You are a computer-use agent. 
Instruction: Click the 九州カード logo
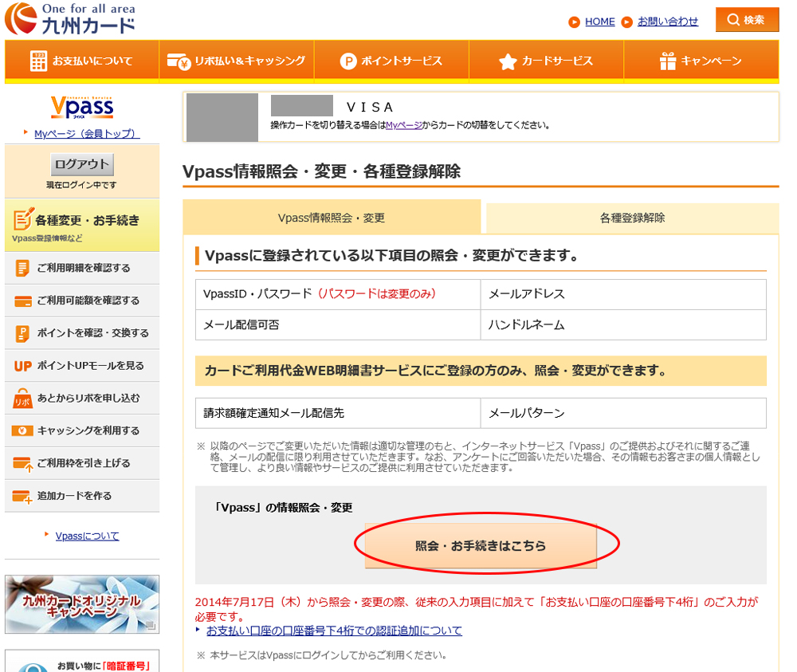click(x=70, y=19)
